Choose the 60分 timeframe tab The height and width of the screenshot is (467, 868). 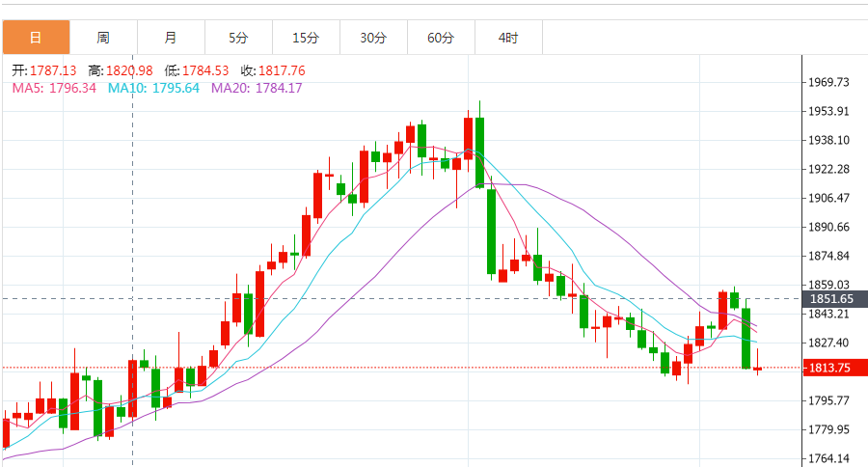click(441, 38)
